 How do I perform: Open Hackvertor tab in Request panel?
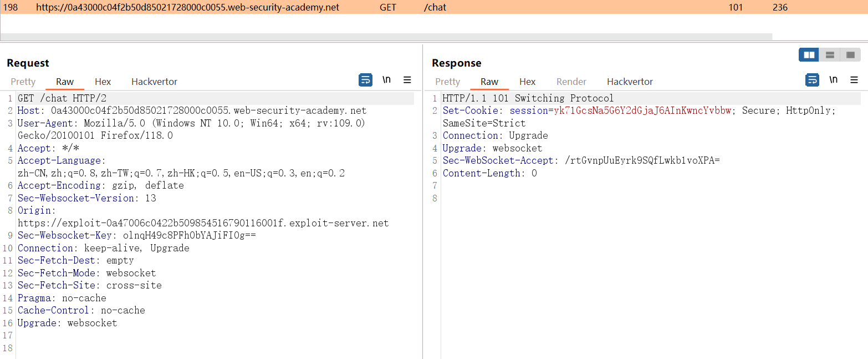point(154,82)
